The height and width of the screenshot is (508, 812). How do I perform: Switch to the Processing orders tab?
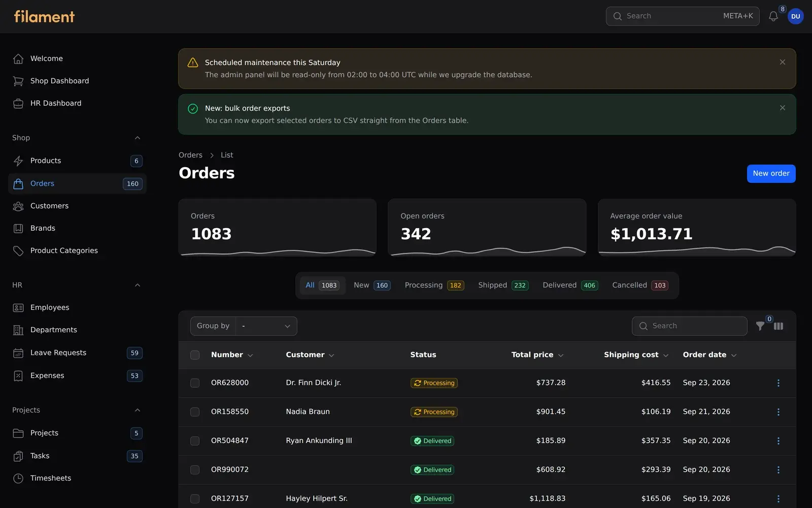pyautogui.click(x=434, y=285)
